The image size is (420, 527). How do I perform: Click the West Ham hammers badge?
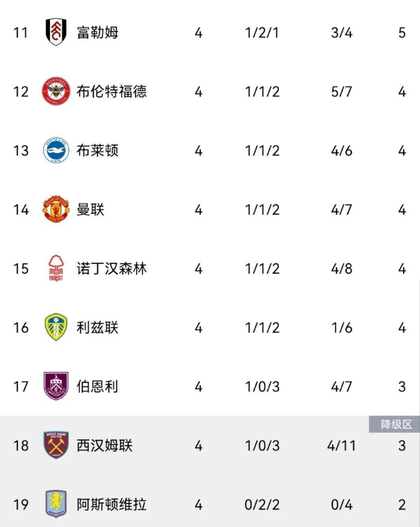pos(56,445)
